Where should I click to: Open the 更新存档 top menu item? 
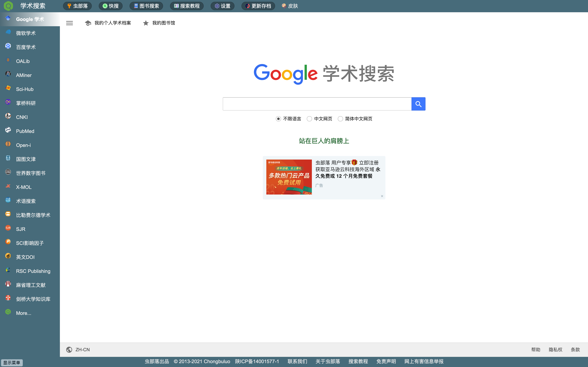(x=258, y=6)
